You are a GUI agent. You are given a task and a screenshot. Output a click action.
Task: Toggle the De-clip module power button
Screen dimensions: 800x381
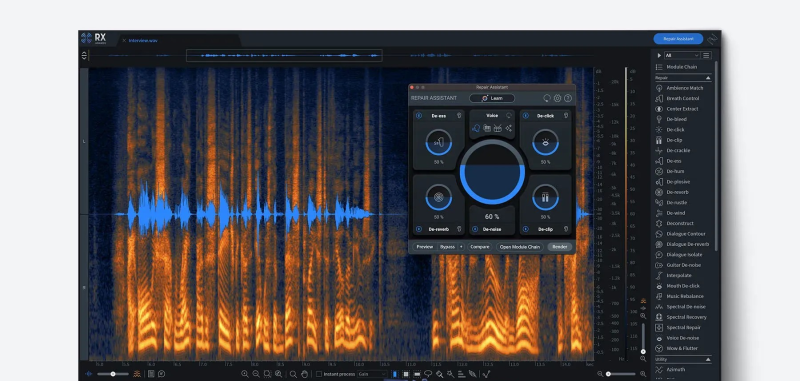pyautogui.click(x=526, y=230)
